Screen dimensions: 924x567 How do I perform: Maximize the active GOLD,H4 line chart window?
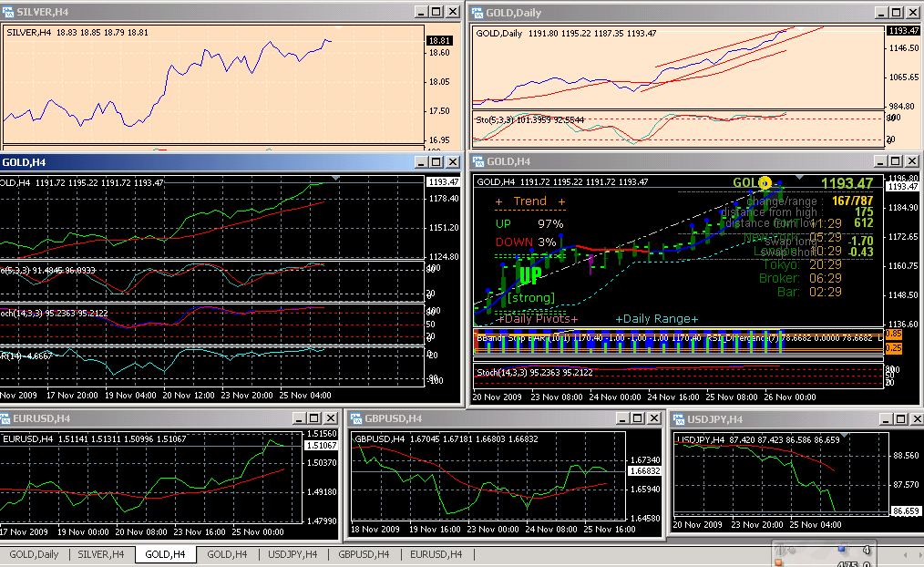436,162
